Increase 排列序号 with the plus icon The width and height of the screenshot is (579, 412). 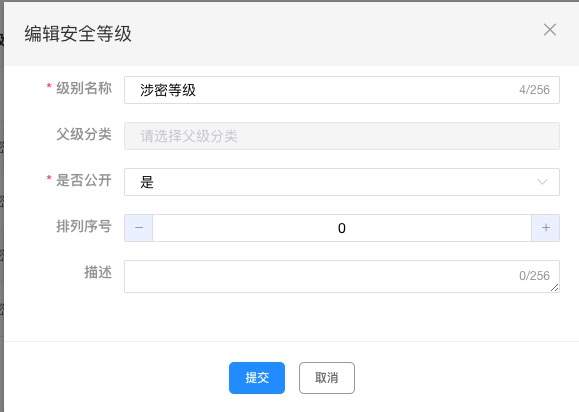[x=545, y=228]
